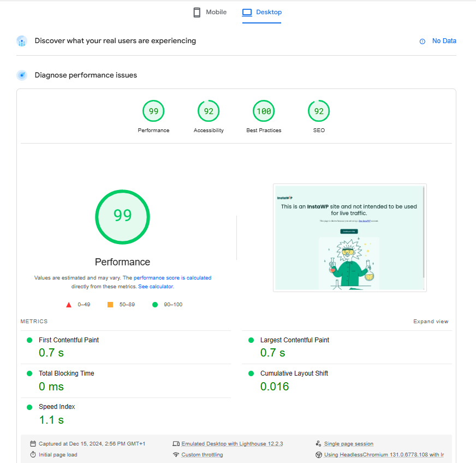Click the Emulated Desktop with Lighthouse text

tap(232, 444)
